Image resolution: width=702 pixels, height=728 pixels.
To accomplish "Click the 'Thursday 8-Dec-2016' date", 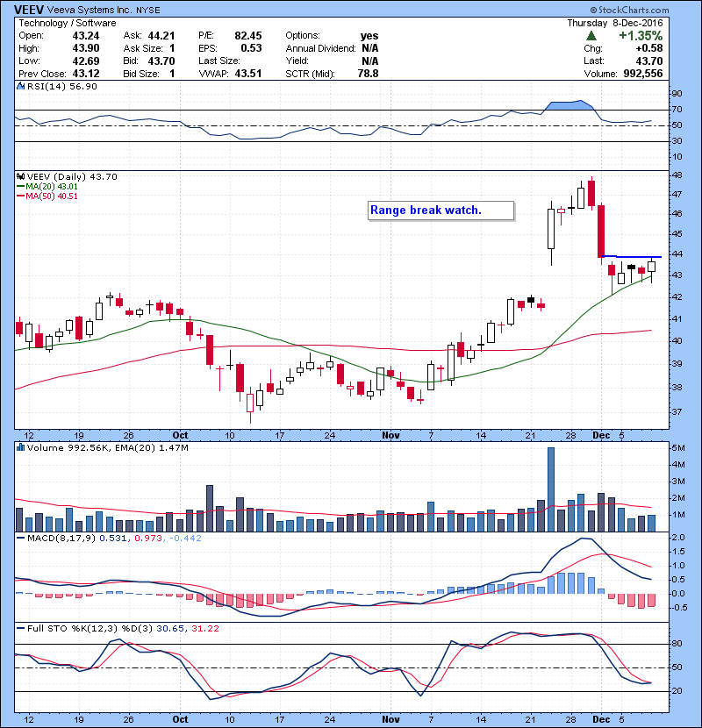I will pyautogui.click(x=615, y=23).
